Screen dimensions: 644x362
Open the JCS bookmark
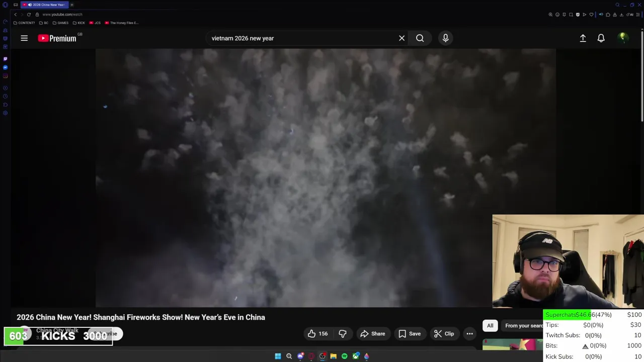[95, 23]
